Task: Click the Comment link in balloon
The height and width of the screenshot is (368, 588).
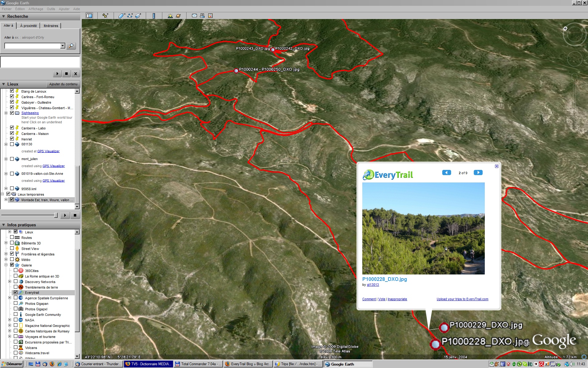Action: (369, 299)
